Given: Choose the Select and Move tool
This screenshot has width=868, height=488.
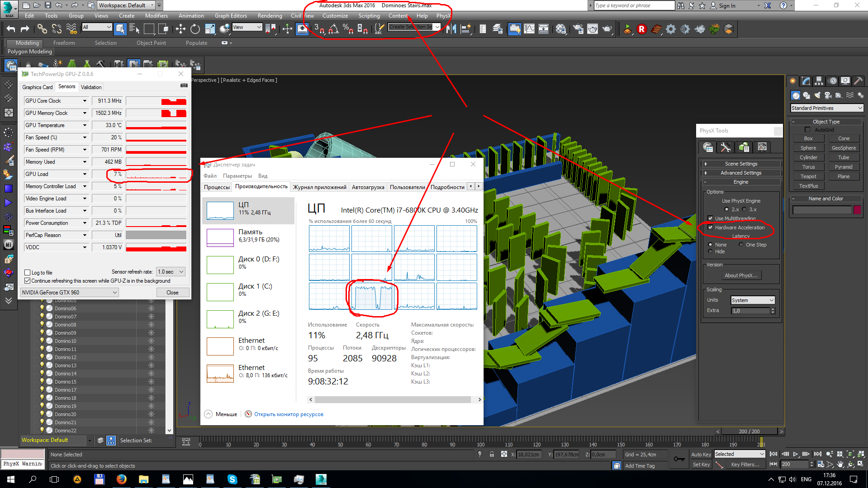Looking at the screenshot, I should click(180, 29).
